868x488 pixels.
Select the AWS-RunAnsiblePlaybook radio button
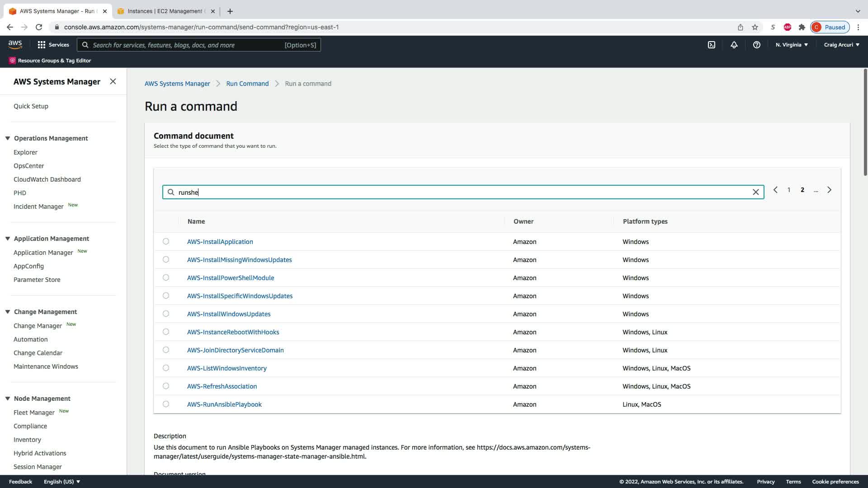(x=166, y=404)
